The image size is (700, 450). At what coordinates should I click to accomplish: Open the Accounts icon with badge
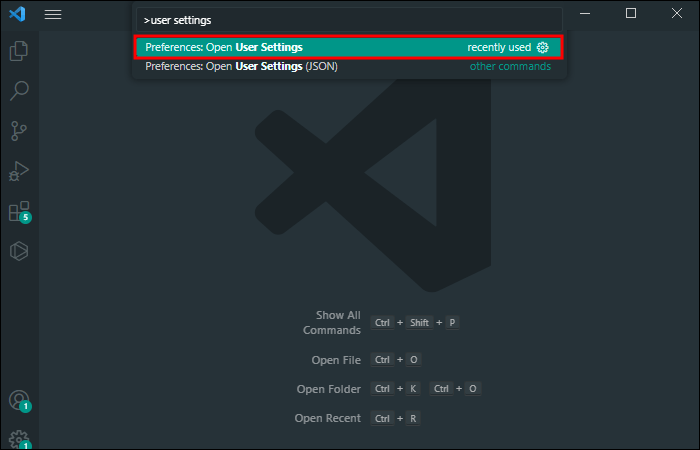point(20,400)
